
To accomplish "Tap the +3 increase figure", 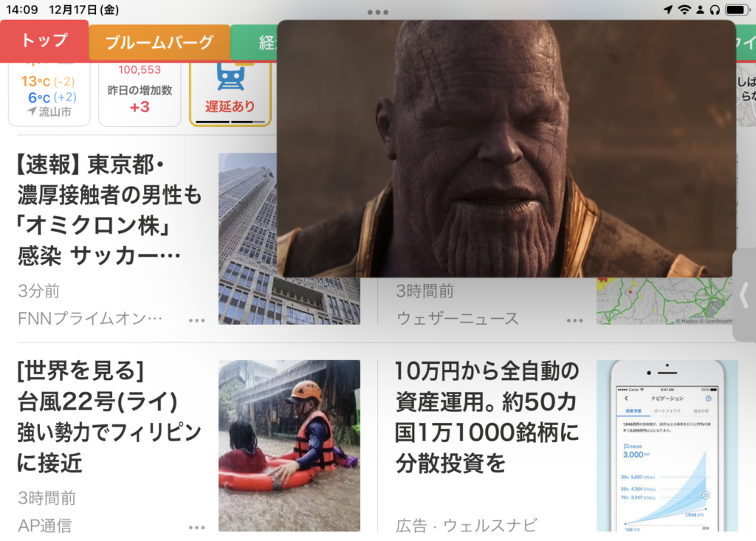I will point(140,107).
